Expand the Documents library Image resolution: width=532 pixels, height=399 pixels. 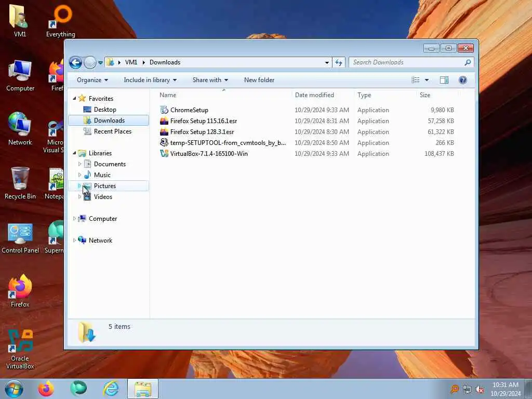pyautogui.click(x=79, y=164)
